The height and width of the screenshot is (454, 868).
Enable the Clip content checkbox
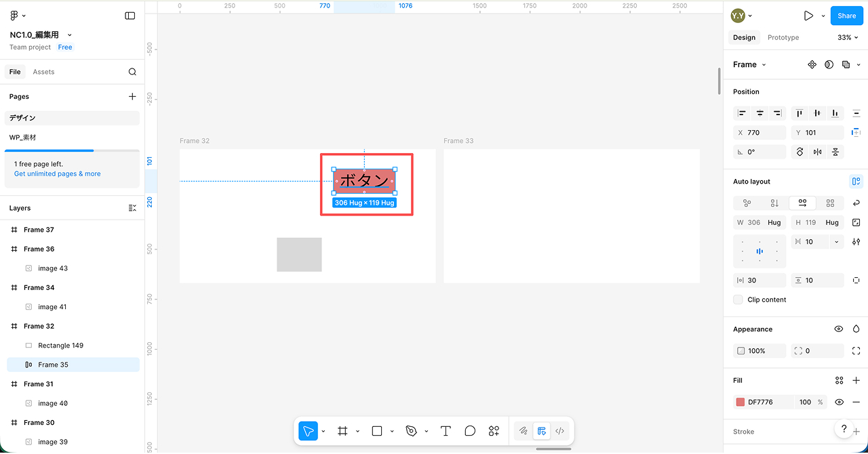[x=738, y=300]
